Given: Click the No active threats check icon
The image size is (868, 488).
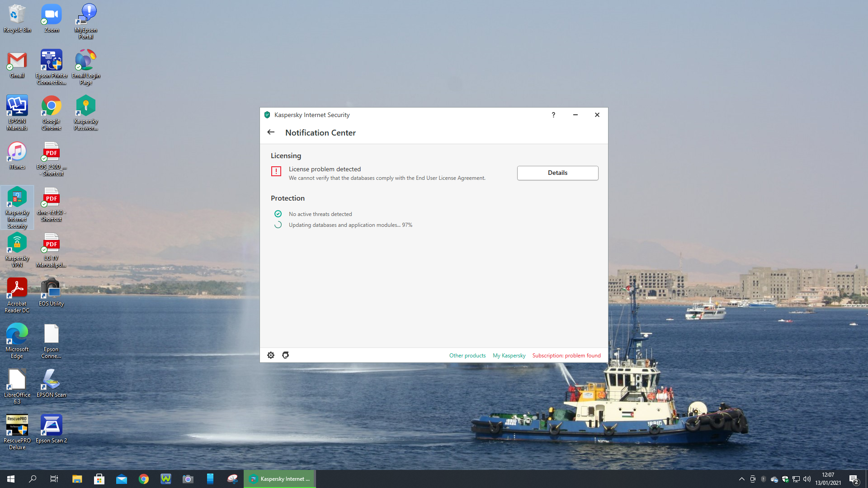Looking at the screenshot, I should pyautogui.click(x=278, y=214).
